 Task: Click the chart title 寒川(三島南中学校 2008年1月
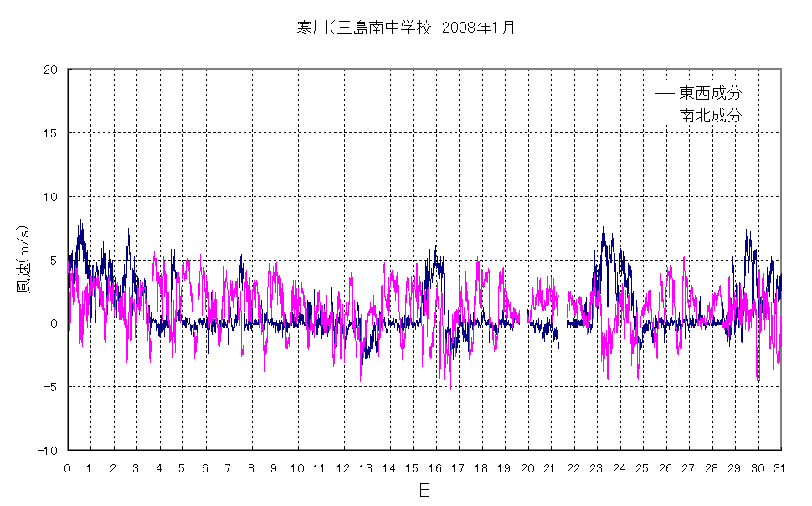(x=406, y=28)
